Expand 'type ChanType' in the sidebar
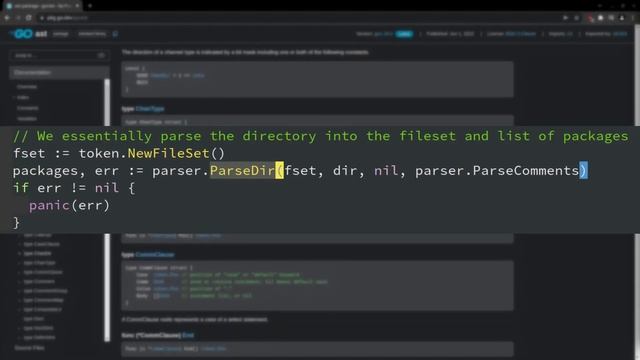 tap(37, 263)
